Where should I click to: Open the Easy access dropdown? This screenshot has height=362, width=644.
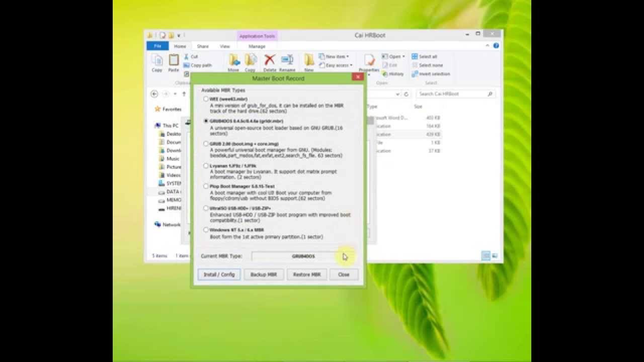tap(336, 65)
